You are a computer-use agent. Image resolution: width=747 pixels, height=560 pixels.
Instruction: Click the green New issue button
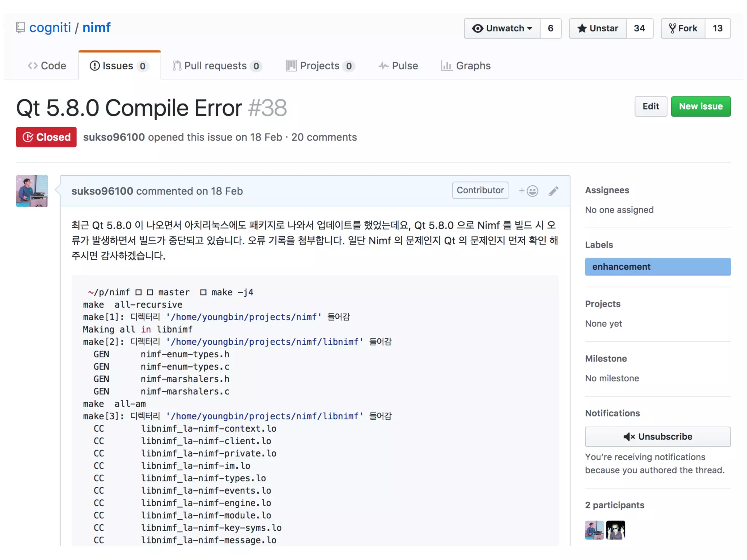coord(700,106)
